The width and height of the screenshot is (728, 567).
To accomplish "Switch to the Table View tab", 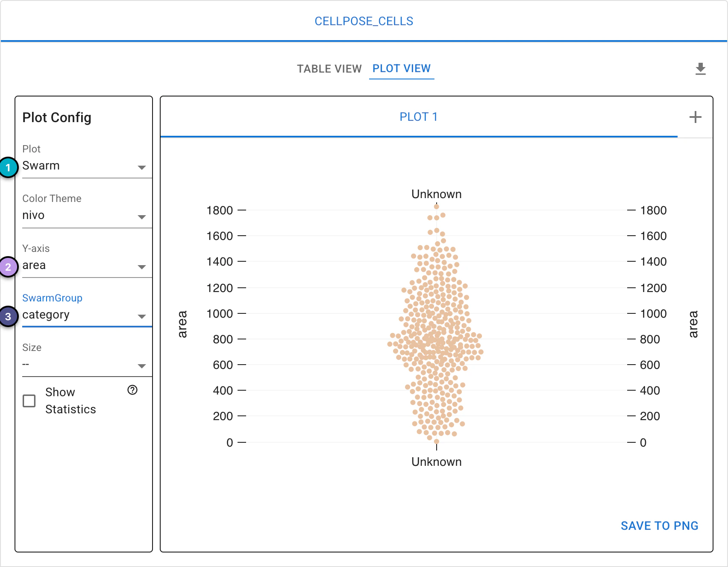I will [x=329, y=69].
